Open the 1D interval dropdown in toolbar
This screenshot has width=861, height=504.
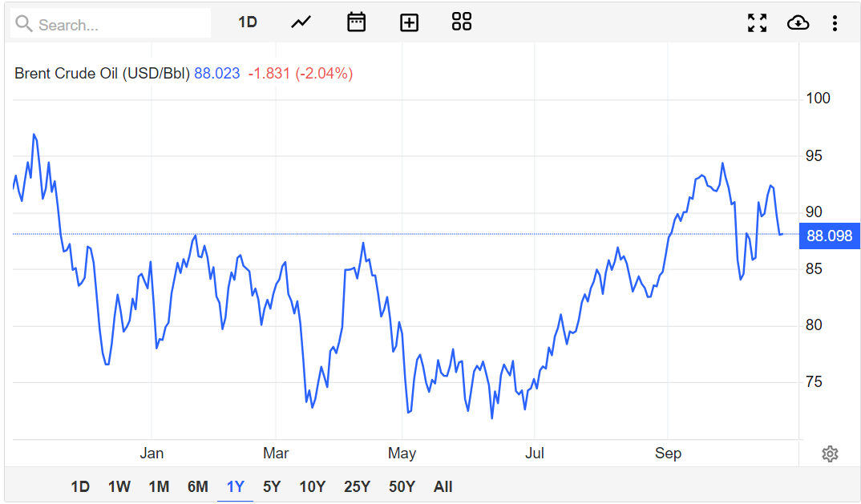tap(248, 22)
